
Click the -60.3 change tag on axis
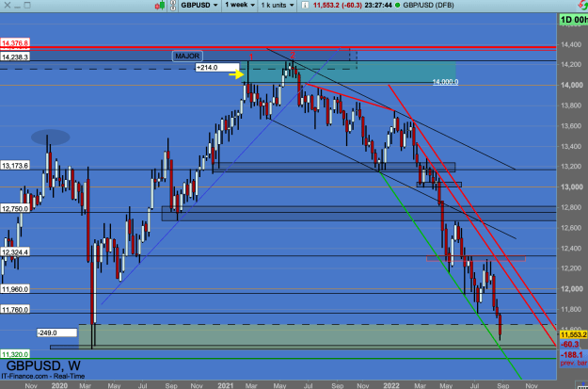pyautogui.click(x=569, y=345)
